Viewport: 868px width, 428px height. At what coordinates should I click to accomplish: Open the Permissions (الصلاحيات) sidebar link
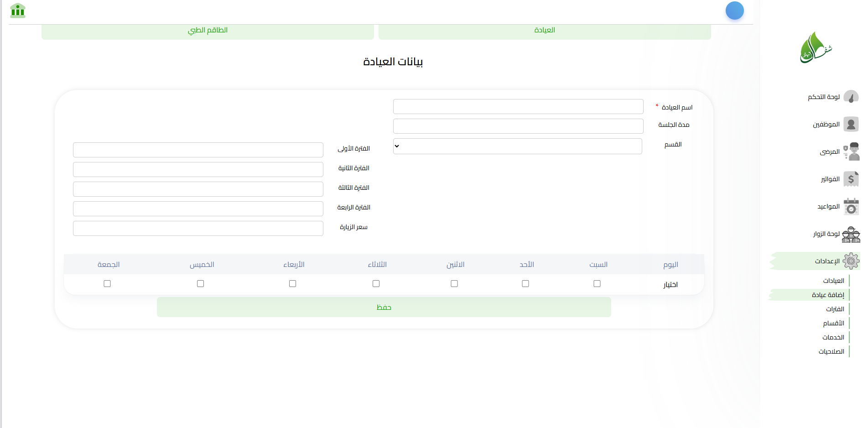click(x=831, y=351)
